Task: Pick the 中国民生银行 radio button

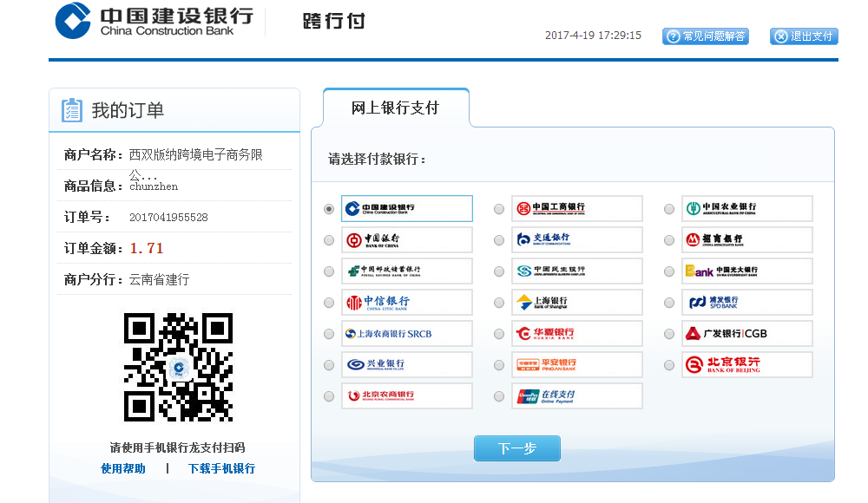Action: click(499, 271)
